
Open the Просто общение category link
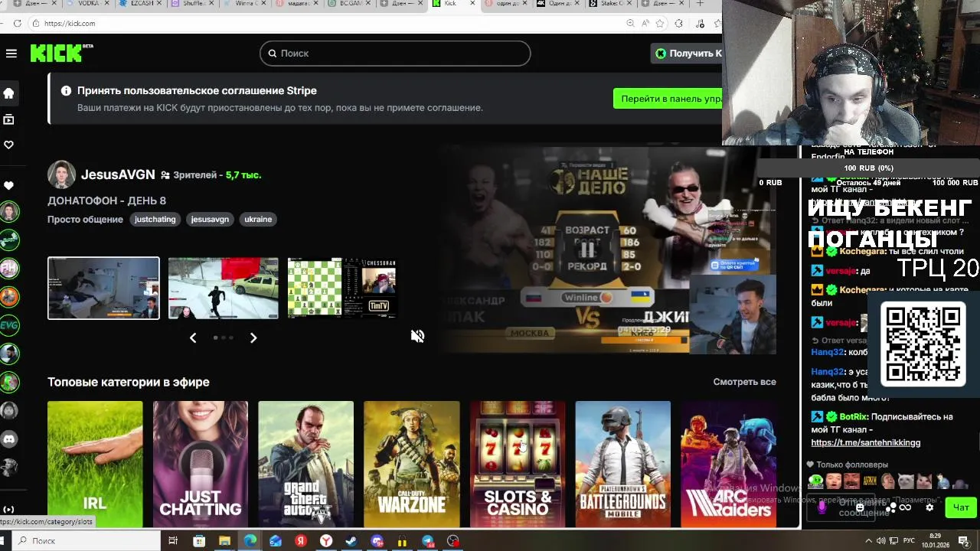click(x=85, y=219)
